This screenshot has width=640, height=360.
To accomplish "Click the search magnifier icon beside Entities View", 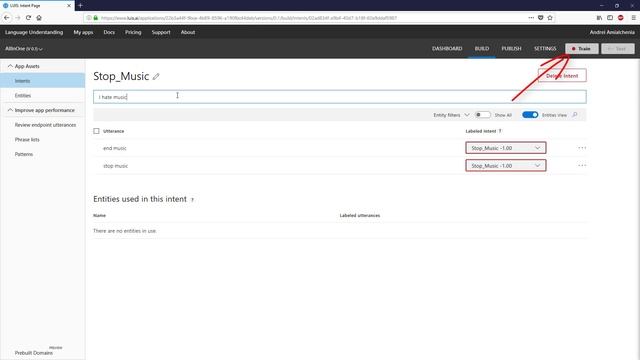I will pyautogui.click(x=575, y=115).
